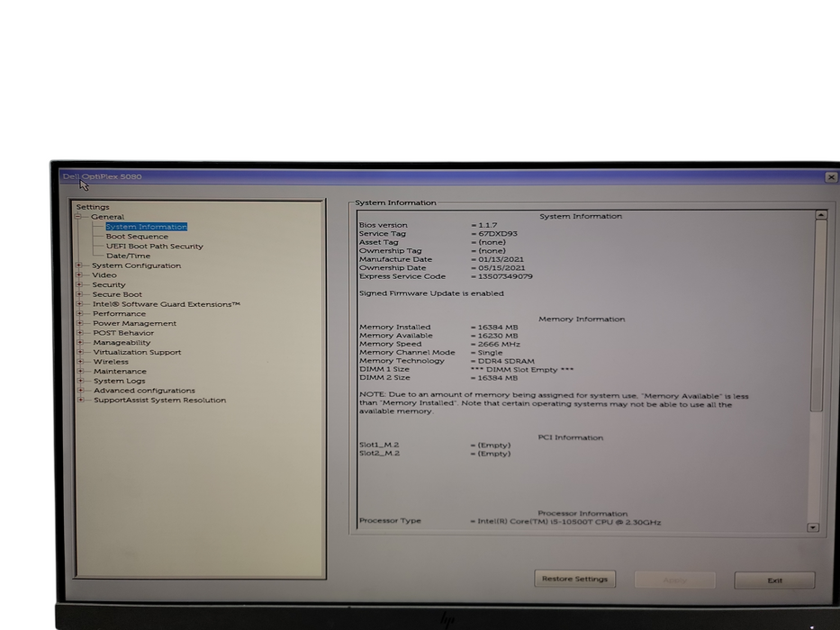Click the Bios version value 1.1.7

(x=487, y=226)
